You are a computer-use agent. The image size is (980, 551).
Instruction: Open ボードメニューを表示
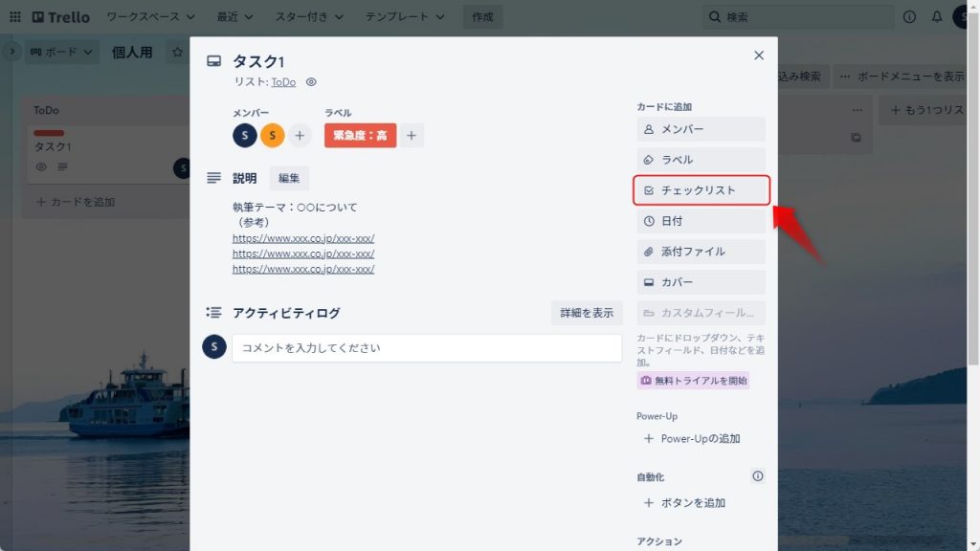(x=902, y=77)
